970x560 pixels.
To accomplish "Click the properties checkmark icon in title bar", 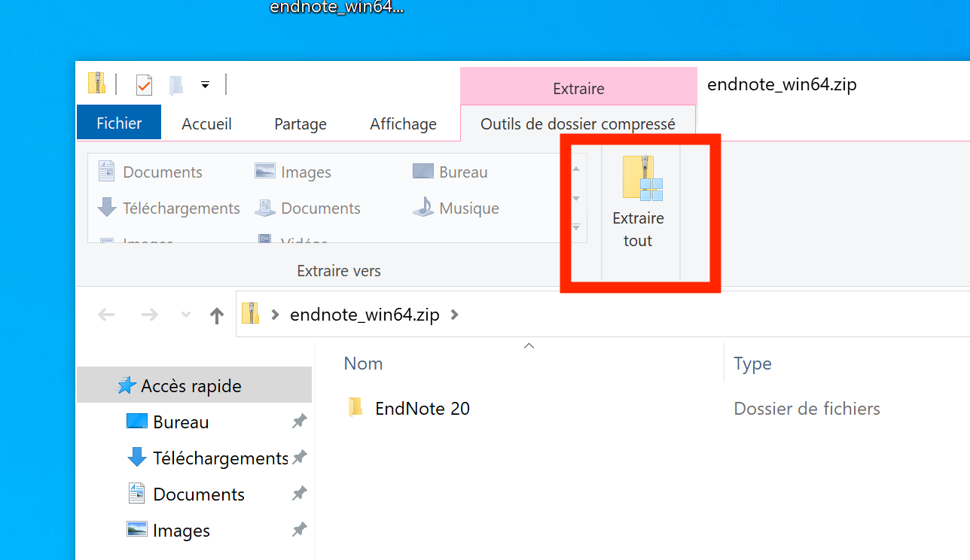I will click(x=144, y=85).
